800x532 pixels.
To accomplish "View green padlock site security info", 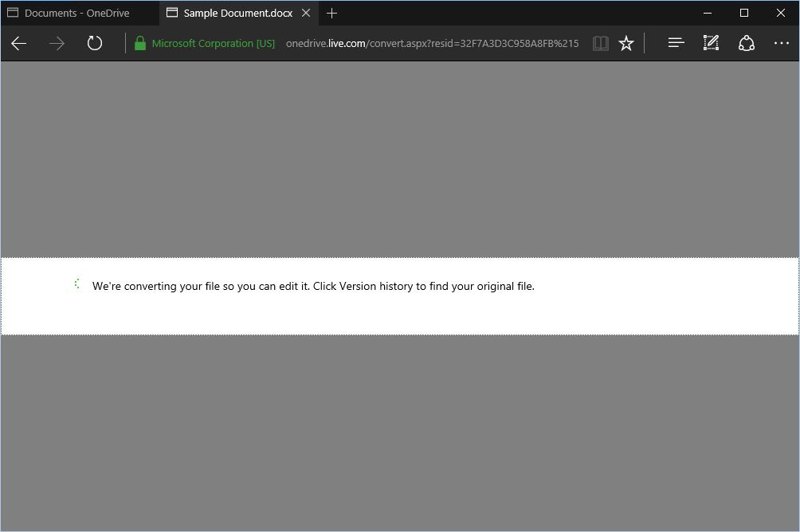I will click(x=139, y=43).
